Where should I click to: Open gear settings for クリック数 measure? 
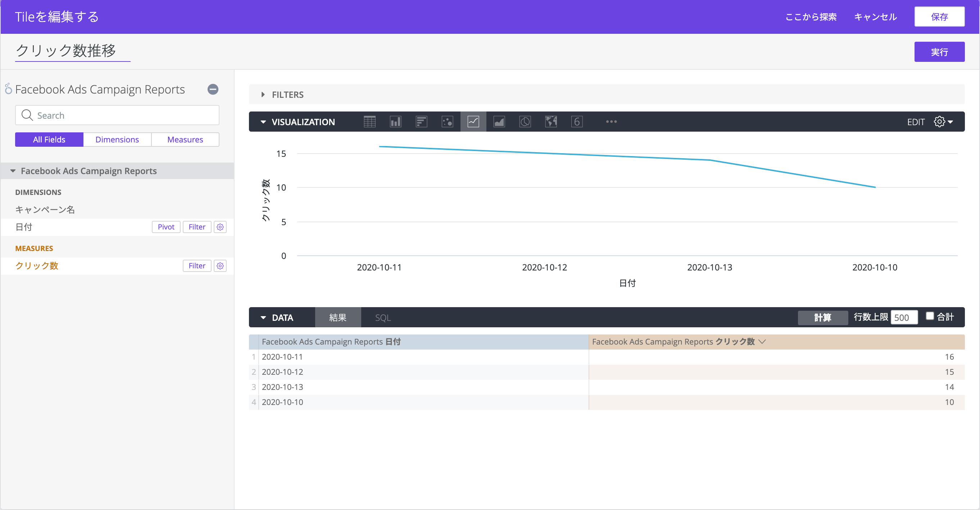coord(220,266)
